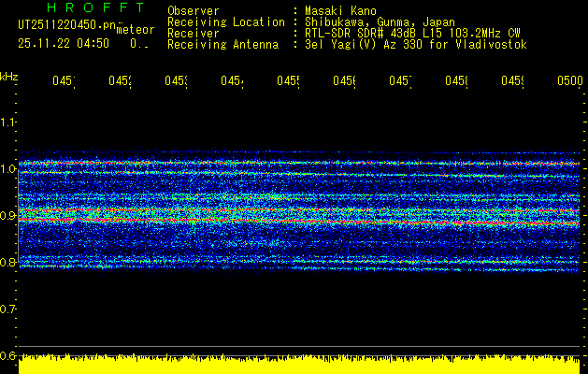Click the kHz axis unit label

[x=8, y=78]
